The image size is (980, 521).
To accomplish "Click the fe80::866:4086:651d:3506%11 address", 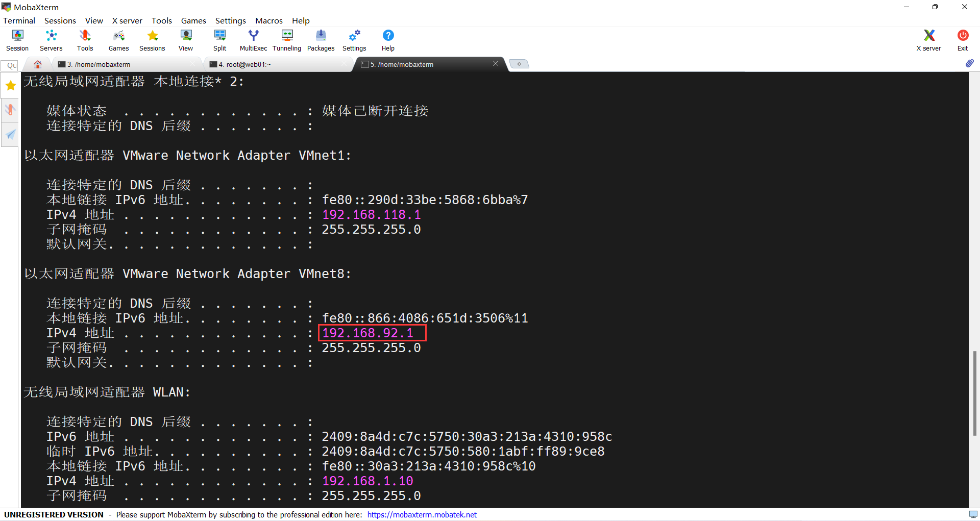I will [425, 318].
